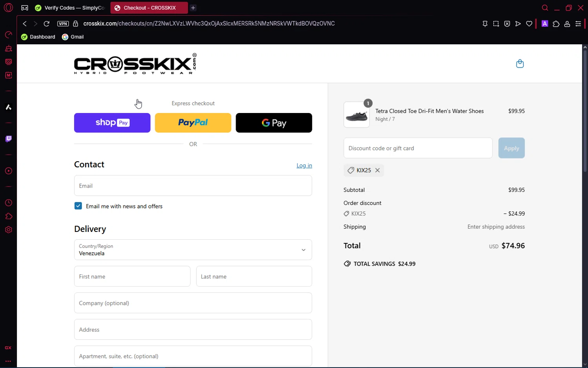
Task: Focus the Last name field
Action: pos(254,277)
